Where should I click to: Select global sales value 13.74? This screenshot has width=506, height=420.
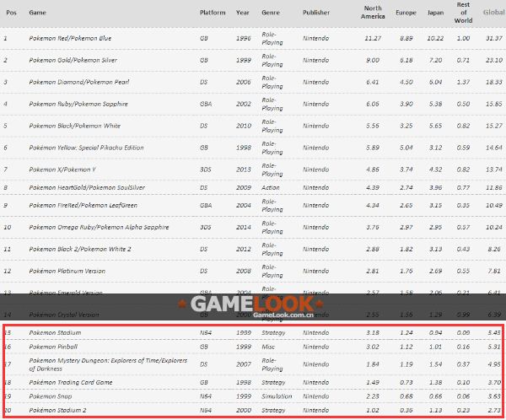pos(494,170)
